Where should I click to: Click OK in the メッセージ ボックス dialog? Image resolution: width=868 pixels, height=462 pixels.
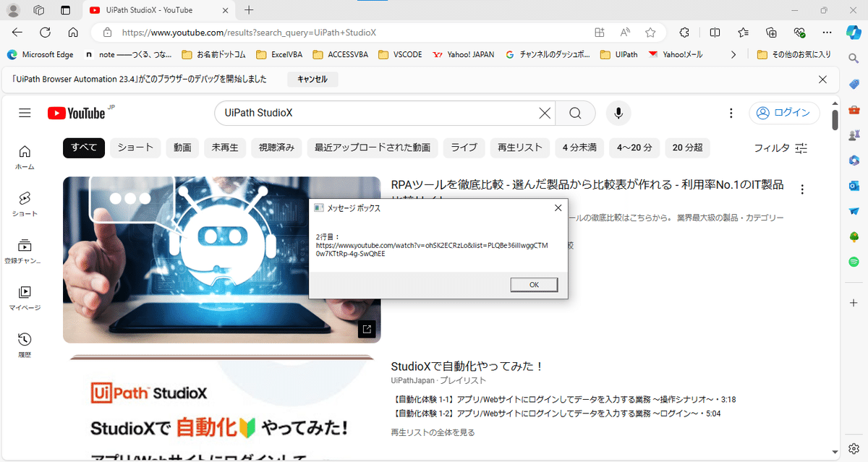pyautogui.click(x=534, y=285)
